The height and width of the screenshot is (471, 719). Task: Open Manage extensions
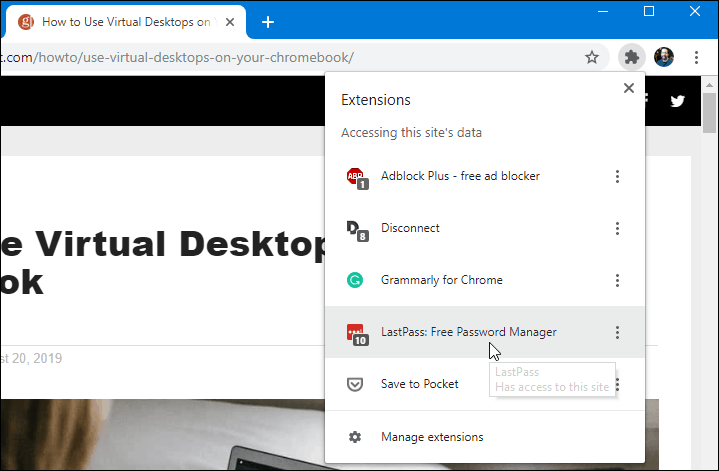[485, 437]
